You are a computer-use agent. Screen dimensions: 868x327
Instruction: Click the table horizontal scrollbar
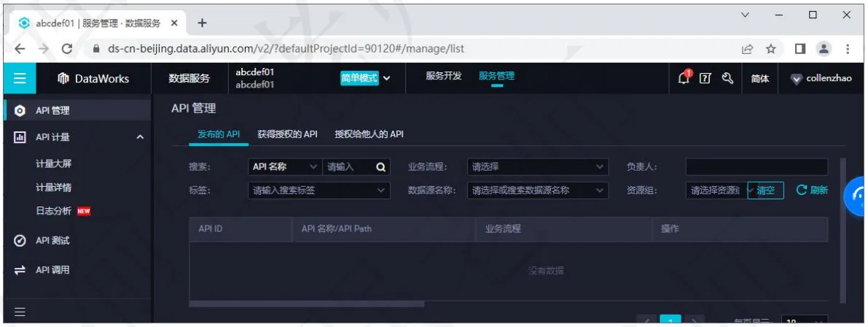click(307, 304)
